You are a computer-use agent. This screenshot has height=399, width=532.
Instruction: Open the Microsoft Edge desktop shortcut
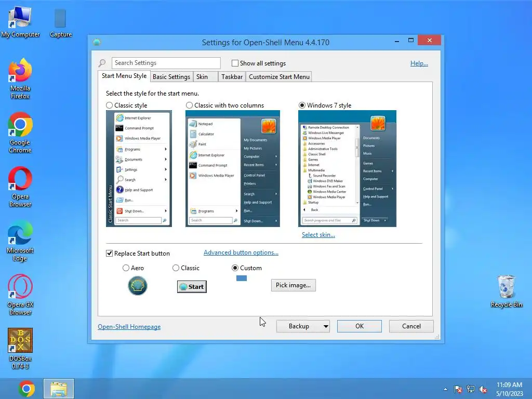tap(20, 241)
